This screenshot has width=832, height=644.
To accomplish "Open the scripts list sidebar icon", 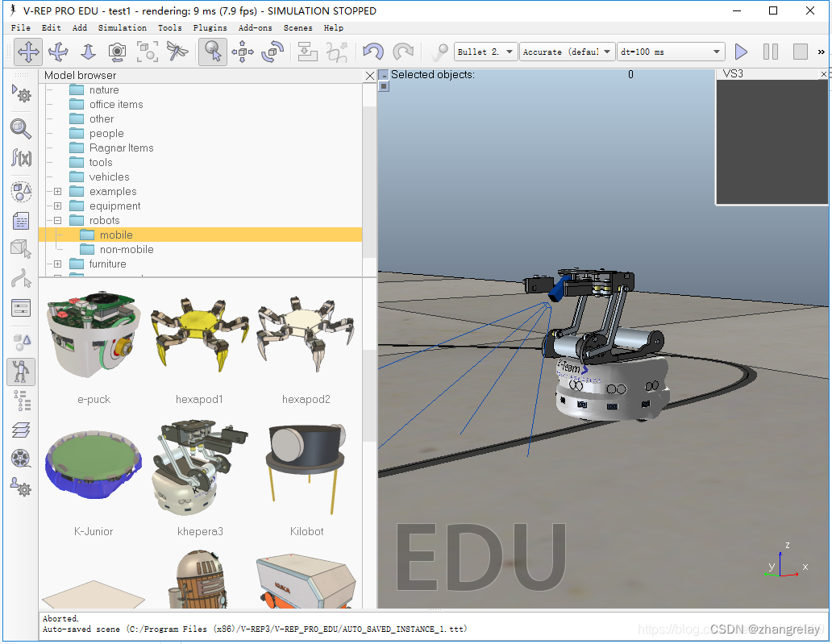I will [21, 221].
